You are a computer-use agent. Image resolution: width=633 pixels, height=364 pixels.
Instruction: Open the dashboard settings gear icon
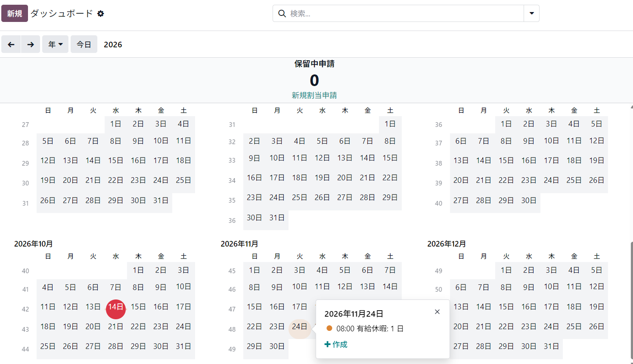(x=101, y=14)
